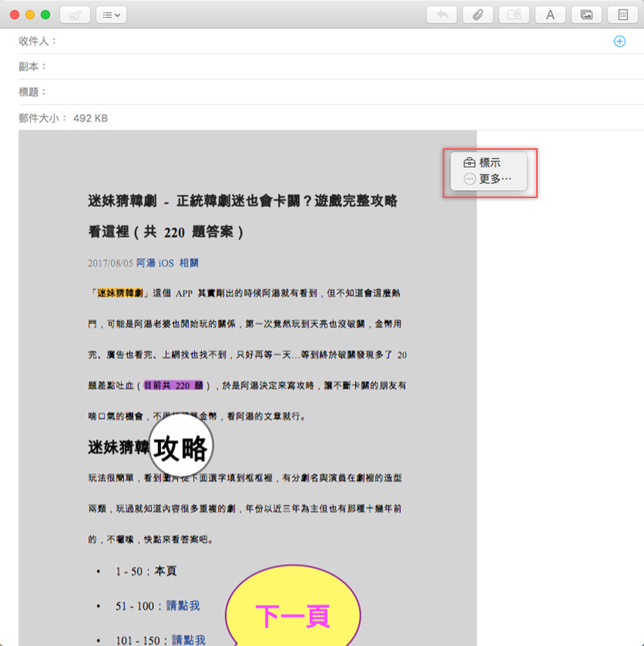
Task: Open the photo browser toolbar icon
Action: coord(586,15)
